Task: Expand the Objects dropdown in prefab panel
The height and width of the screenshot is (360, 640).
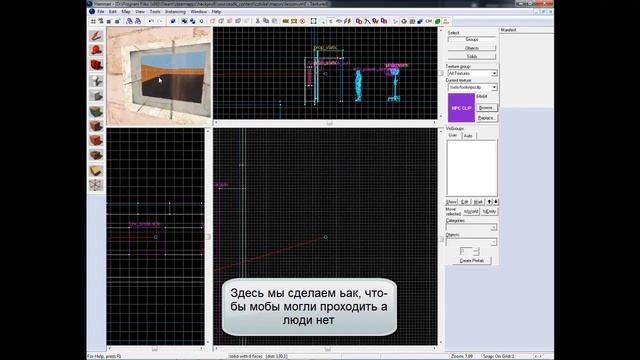Action: pos(493,242)
